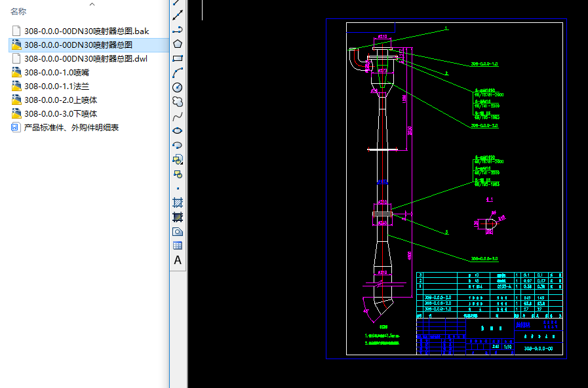The width and height of the screenshot is (588, 388).
Task: Select file 308-0.0.0-00DN30喷射器总图.bak
Action: click(87, 31)
